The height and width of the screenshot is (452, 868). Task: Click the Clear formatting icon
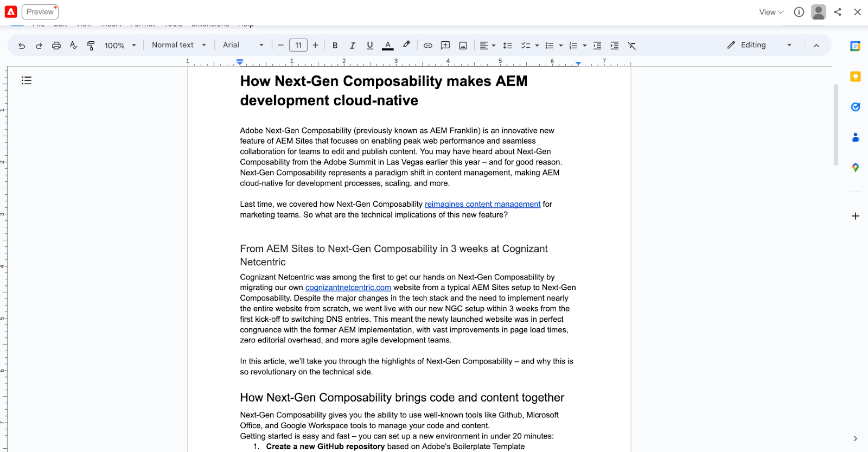pos(631,46)
